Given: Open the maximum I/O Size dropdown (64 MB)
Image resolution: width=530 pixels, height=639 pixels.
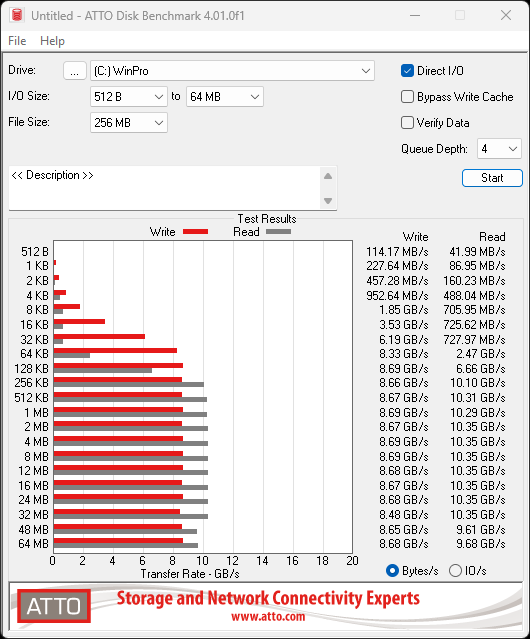Looking at the screenshot, I should point(225,97).
